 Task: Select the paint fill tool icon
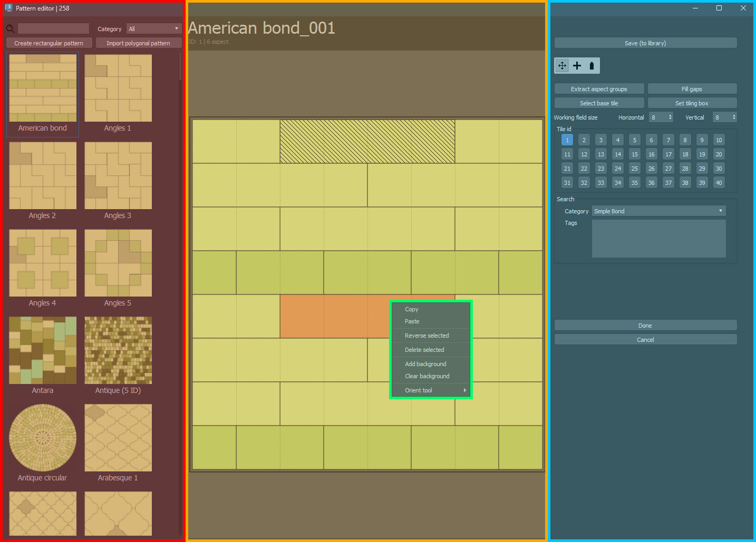tap(592, 66)
